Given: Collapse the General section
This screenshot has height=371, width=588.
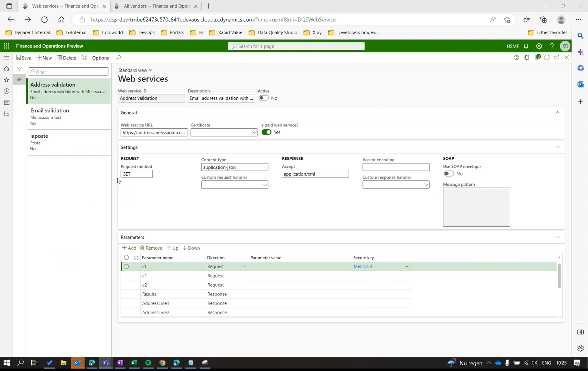Looking at the screenshot, I should pyautogui.click(x=557, y=112).
